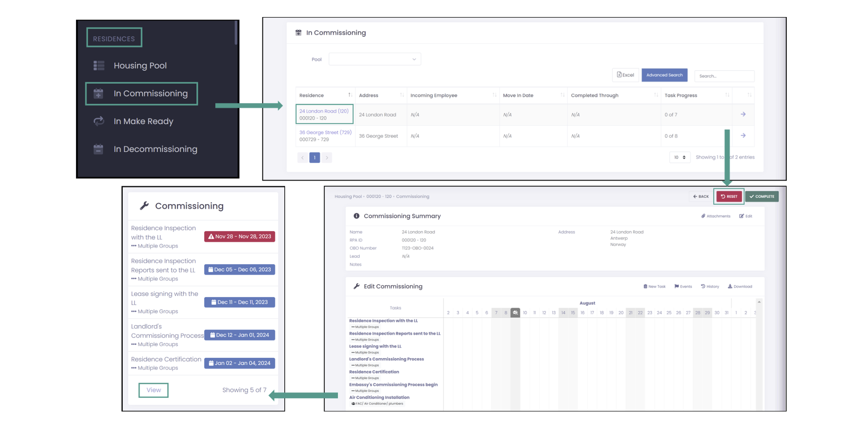
Task: Select Air Conditioning Installation Gantt task
Action: (379, 397)
